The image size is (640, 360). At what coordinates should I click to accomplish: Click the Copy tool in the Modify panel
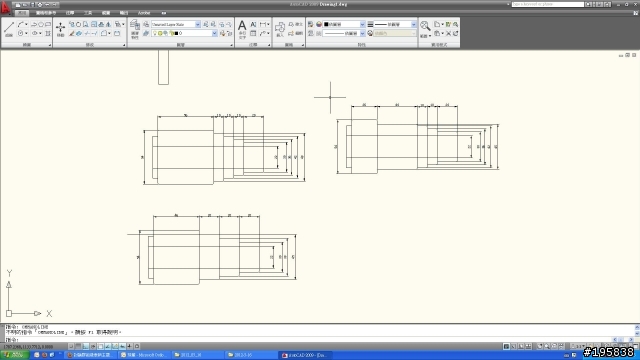point(71,24)
